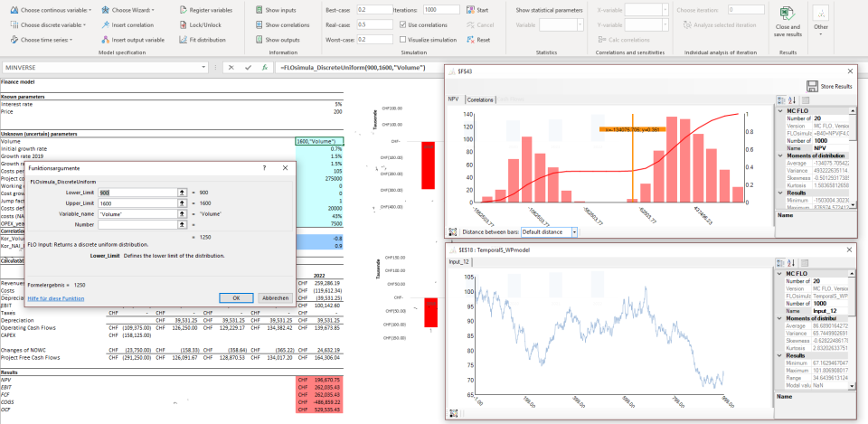Screen dimensions: 868x424
Task: Show inputs in Information group
Action: pos(276,10)
